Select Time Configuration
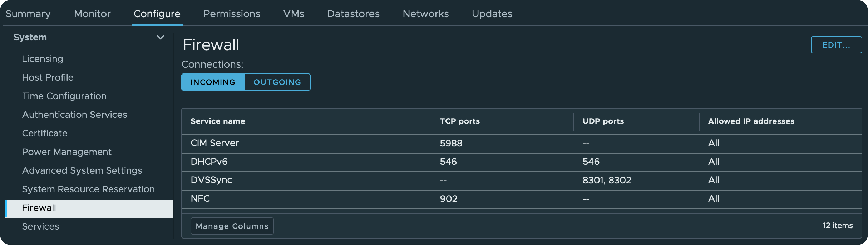Image resolution: width=868 pixels, height=245 pixels. 64,96
